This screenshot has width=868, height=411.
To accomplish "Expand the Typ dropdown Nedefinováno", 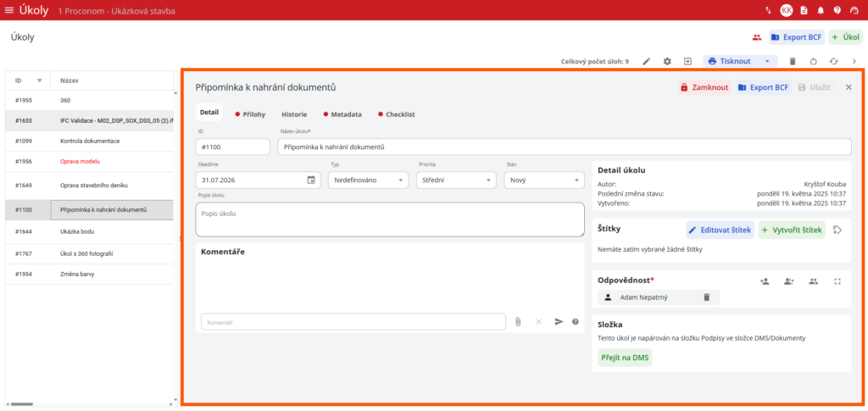I will click(368, 180).
